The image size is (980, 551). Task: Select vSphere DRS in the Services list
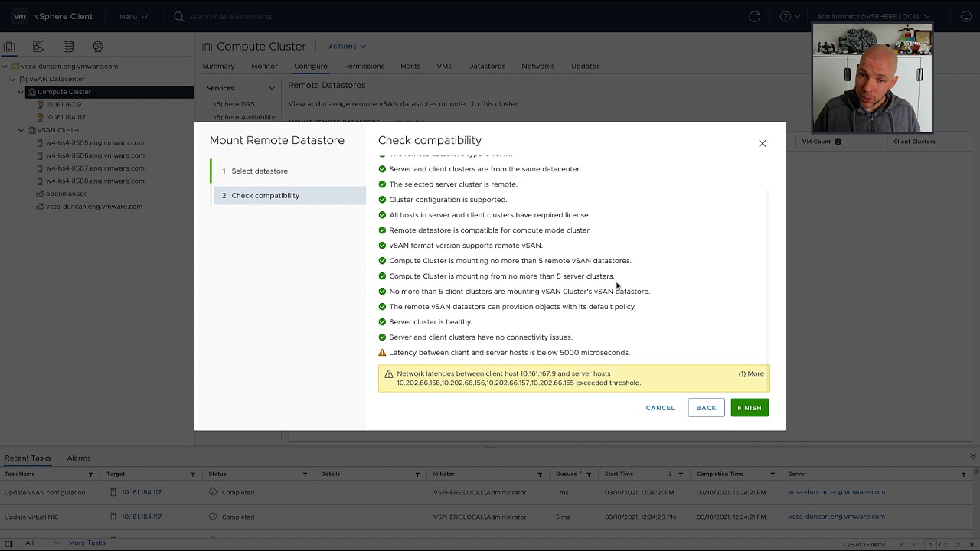click(234, 104)
